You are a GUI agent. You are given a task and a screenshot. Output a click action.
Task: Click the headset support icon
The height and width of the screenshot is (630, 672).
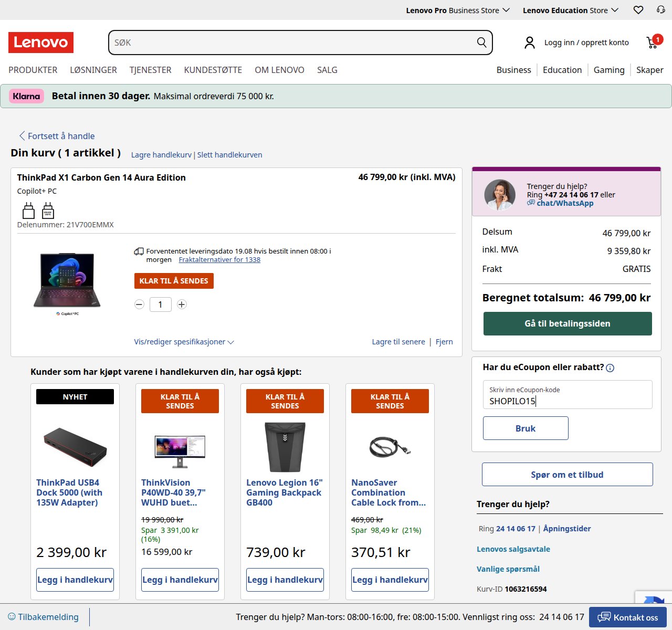661,10
